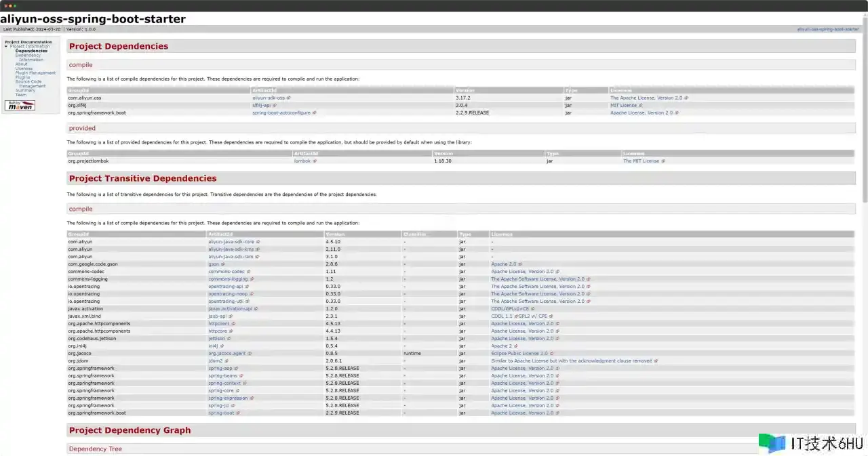
Task: Open the Plugins navigation entry
Action: [23, 77]
